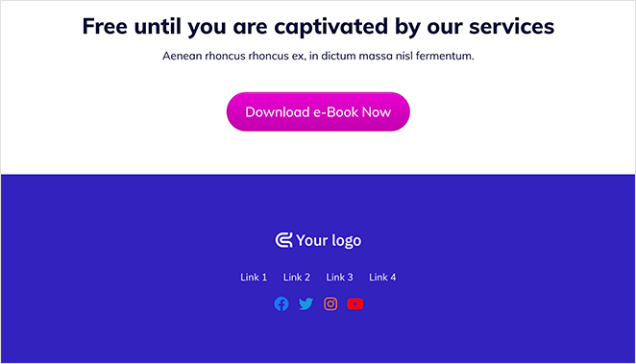Follow the Link 2 footer link
The image size is (636, 364).
pos(297,278)
